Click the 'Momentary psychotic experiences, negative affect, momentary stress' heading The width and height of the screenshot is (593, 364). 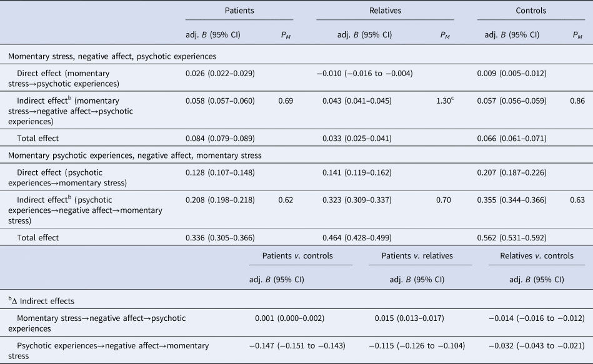[x=134, y=155]
